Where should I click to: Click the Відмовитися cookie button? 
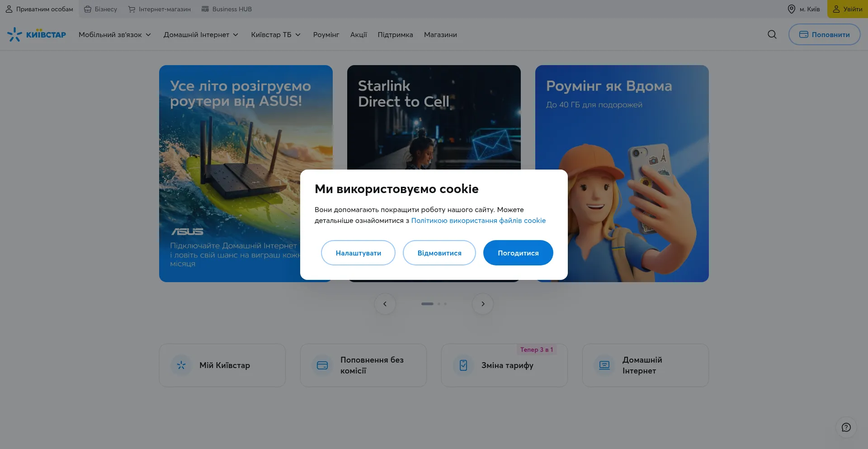(x=439, y=253)
